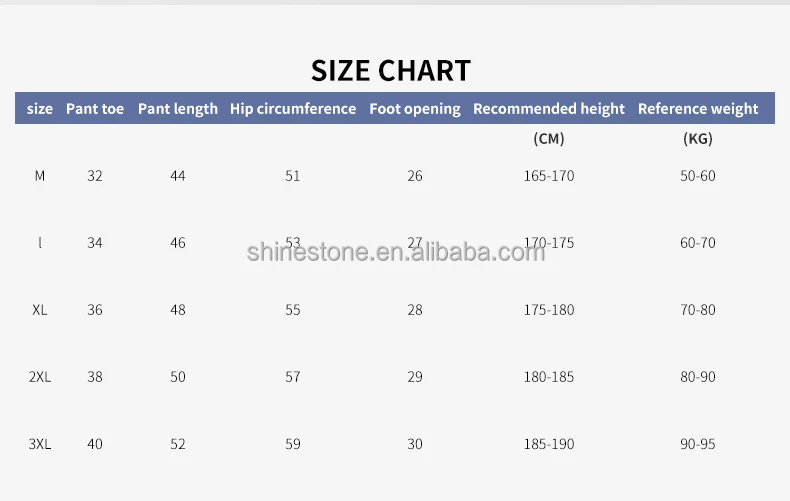Click the 165-170 height cell
This screenshot has width=790, height=501.
[x=549, y=176]
